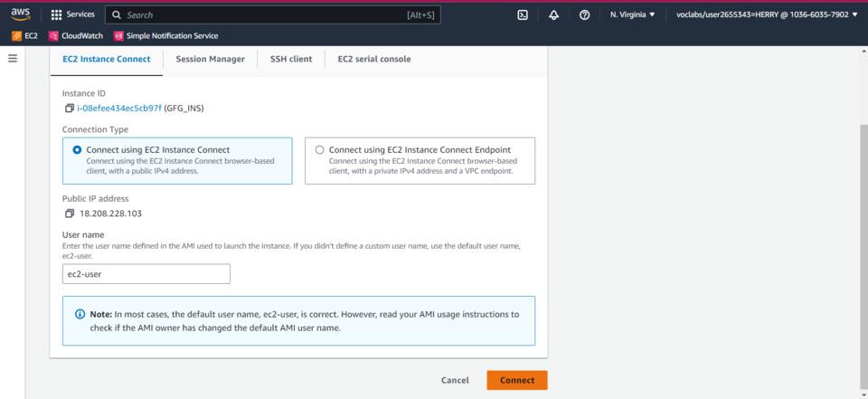Image resolution: width=868 pixels, height=399 pixels.
Task: Copy the public IP address
Action: coord(70,214)
